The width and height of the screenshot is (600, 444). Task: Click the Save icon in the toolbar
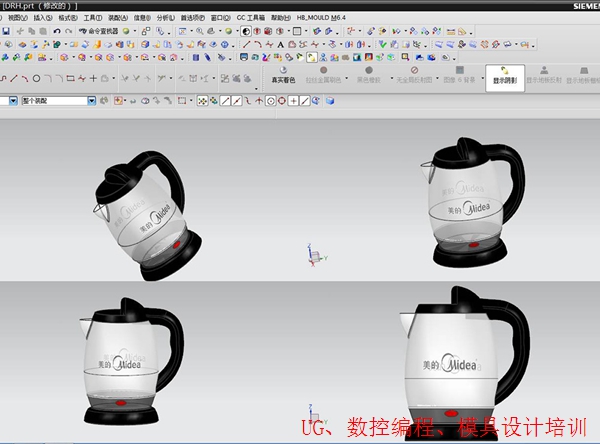[6, 31]
